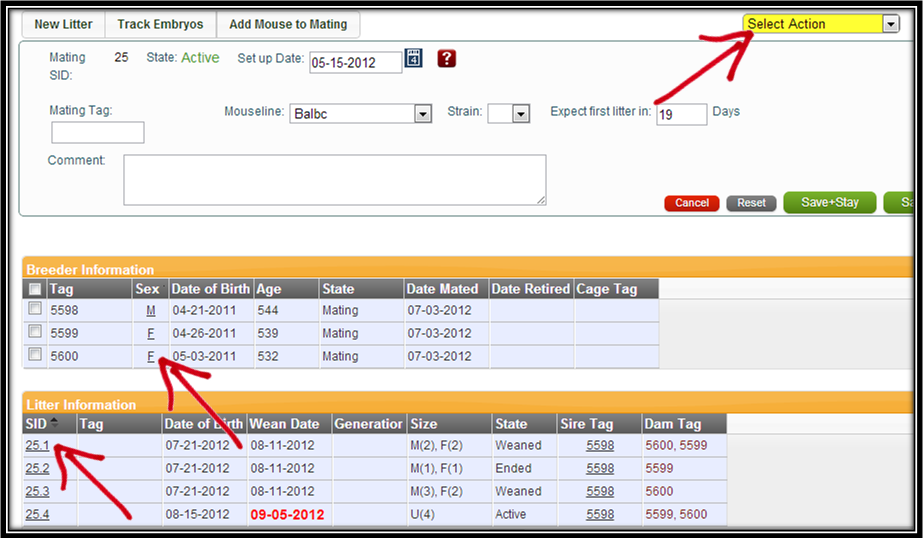Open the Track Embryos menu item
This screenshot has height=538, width=923.
pos(160,24)
